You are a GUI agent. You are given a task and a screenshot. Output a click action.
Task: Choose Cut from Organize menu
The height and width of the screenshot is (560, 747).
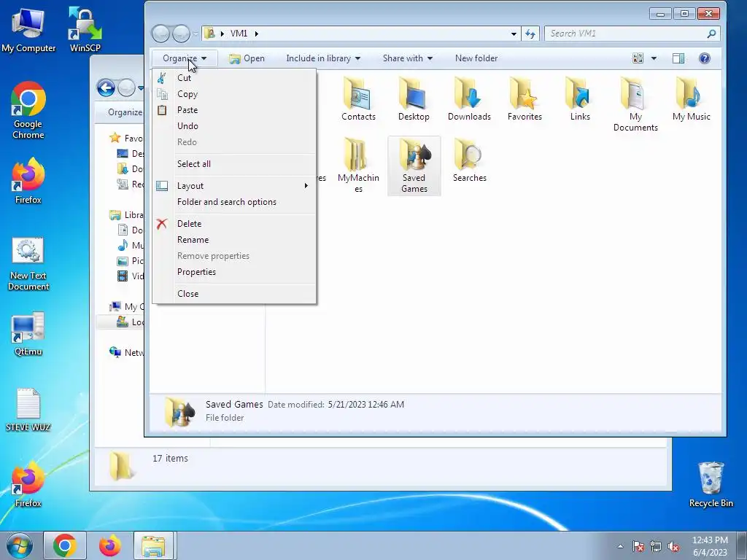234,78
